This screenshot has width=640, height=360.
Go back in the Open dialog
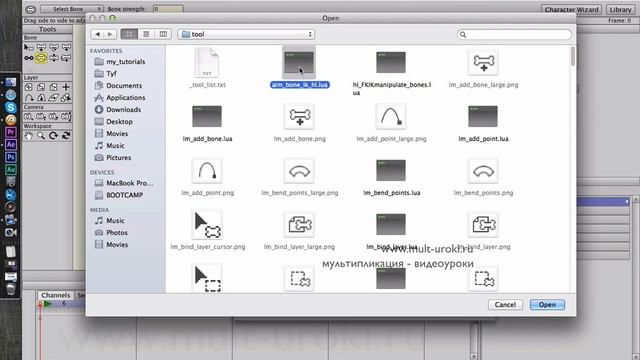[x=98, y=34]
